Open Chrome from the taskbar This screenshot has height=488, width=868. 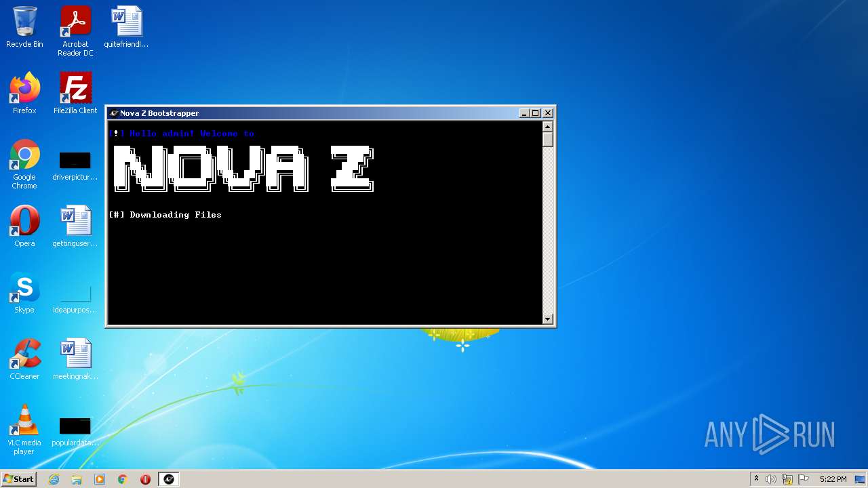(123, 479)
